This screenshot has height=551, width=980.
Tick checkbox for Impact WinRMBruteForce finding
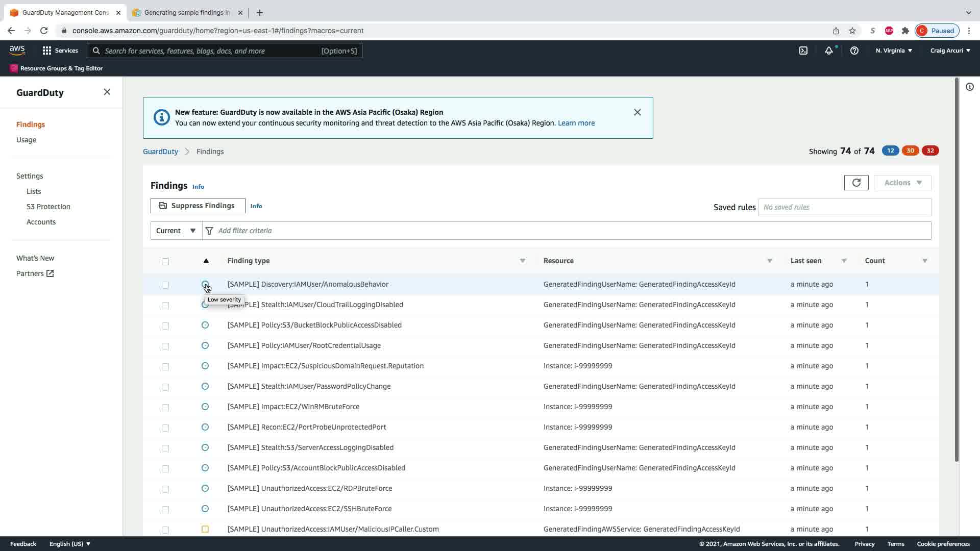[x=165, y=407]
